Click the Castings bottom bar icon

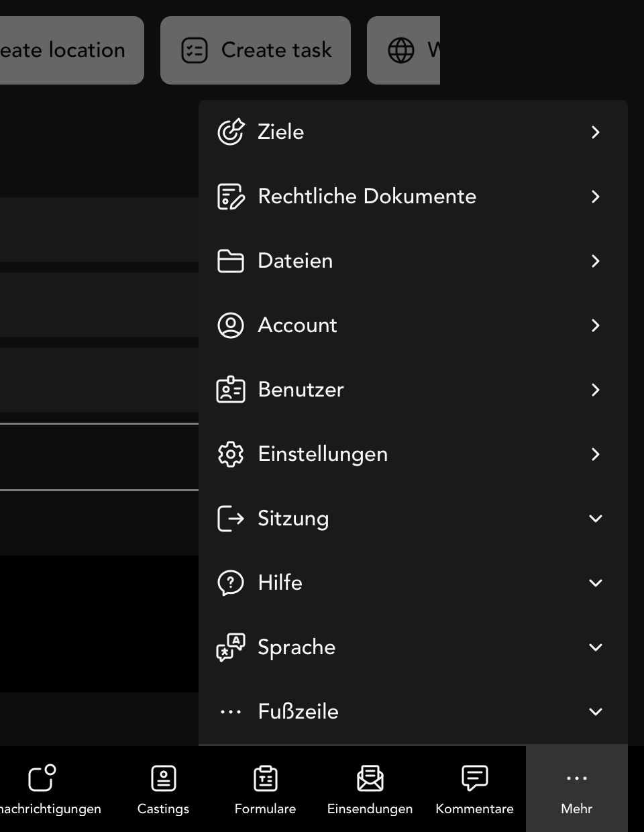tap(164, 778)
